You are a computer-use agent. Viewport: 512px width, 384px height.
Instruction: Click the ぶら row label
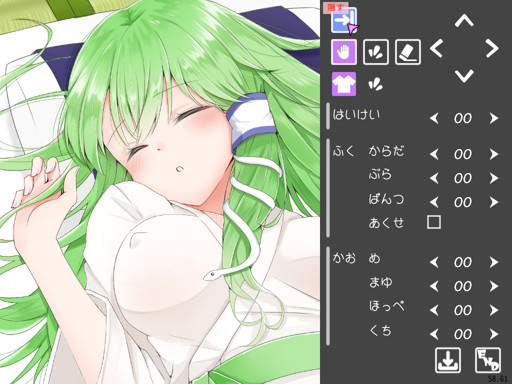click(380, 174)
